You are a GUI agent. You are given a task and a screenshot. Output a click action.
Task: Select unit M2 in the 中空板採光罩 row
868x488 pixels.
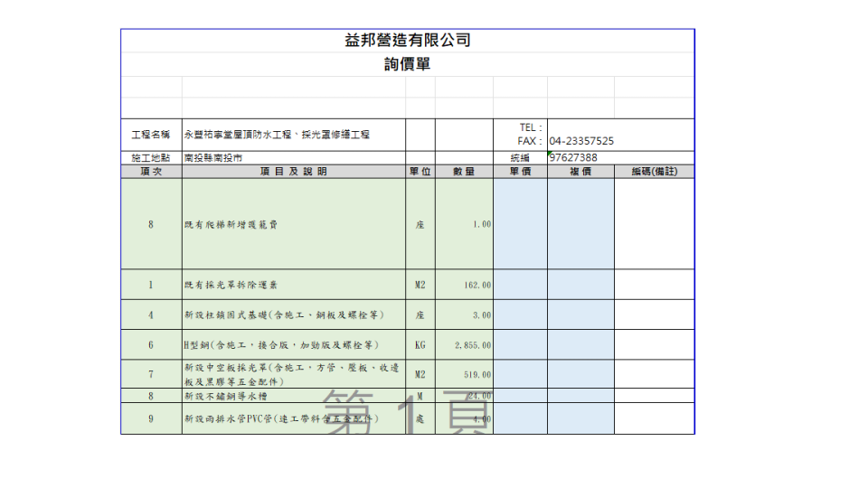(420, 374)
